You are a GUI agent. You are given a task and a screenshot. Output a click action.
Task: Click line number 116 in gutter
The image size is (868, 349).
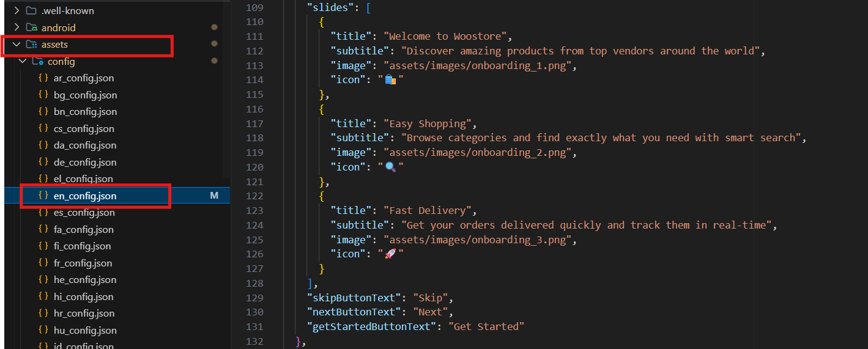click(x=254, y=109)
